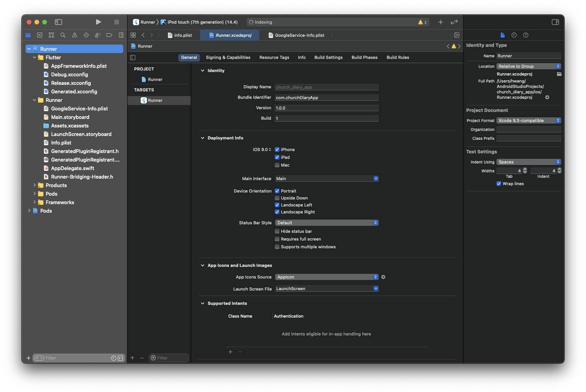The width and height of the screenshot is (586, 392).
Task: Enable Hide status bar option
Action: tap(277, 231)
